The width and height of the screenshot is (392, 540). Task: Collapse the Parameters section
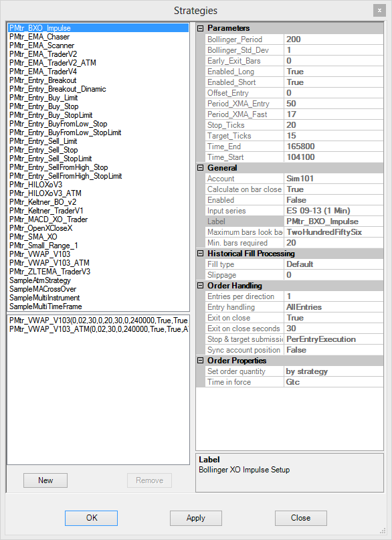pos(200,29)
